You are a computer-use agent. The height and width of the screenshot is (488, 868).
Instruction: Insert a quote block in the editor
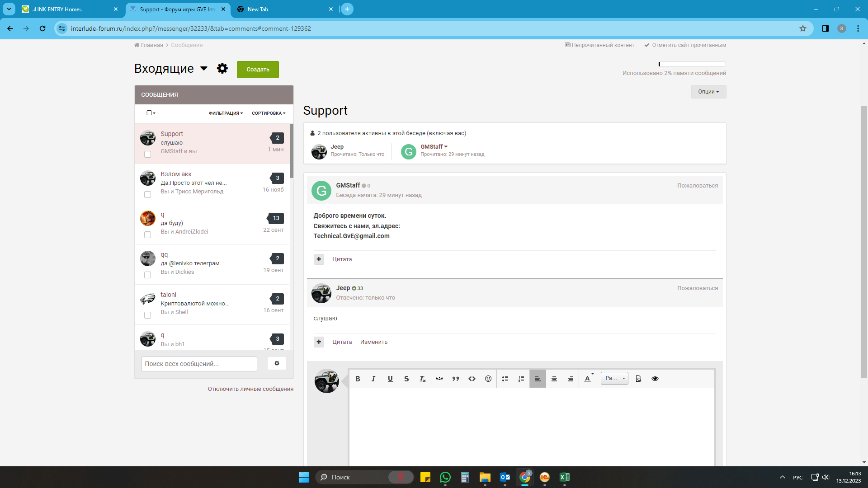pos(456,379)
